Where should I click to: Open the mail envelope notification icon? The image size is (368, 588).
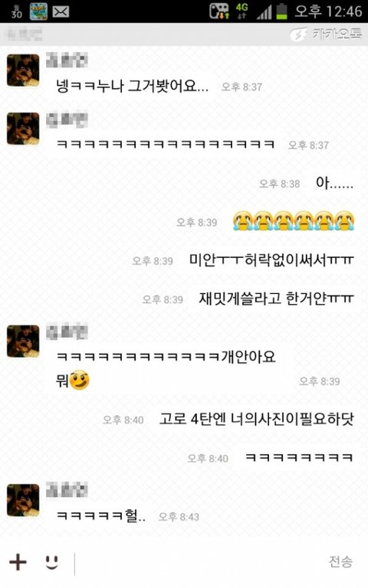[x=61, y=11]
